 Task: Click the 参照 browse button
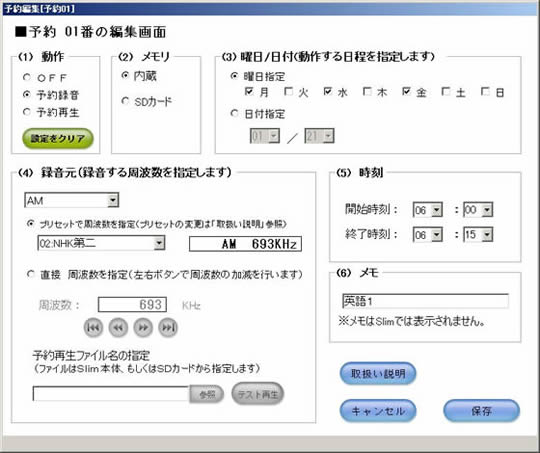pos(207,394)
